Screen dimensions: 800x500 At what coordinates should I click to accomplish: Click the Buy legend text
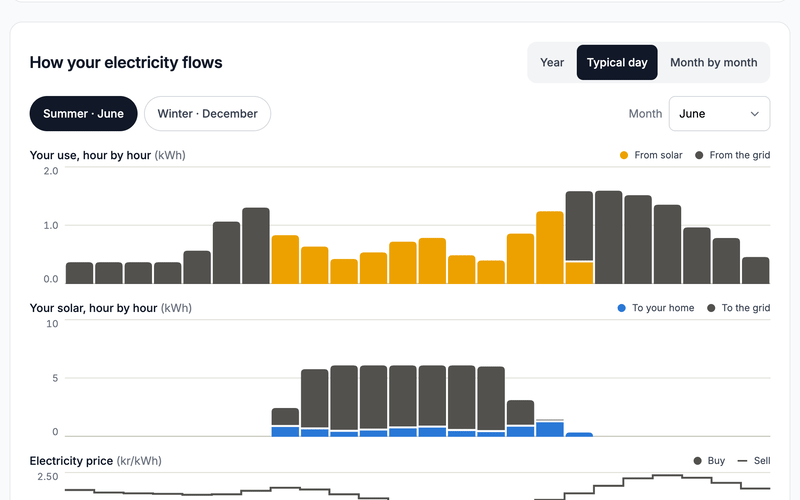(716, 461)
